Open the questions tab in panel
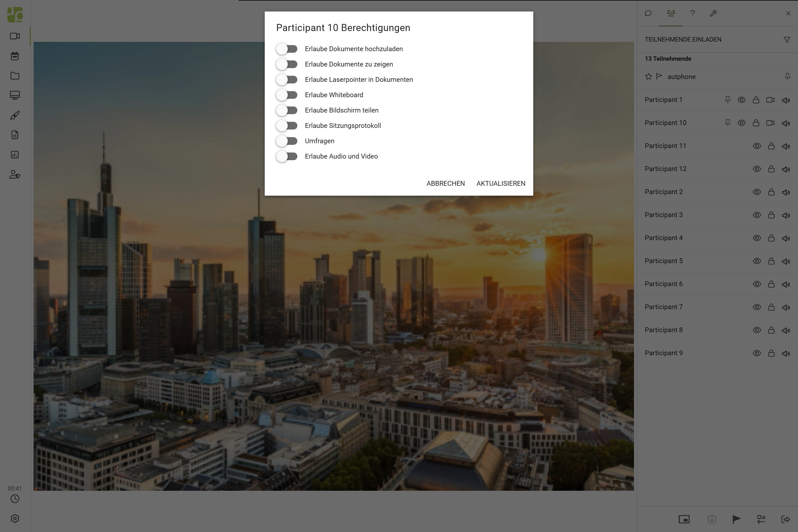Viewport: 798px width, 532px height. click(x=692, y=13)
